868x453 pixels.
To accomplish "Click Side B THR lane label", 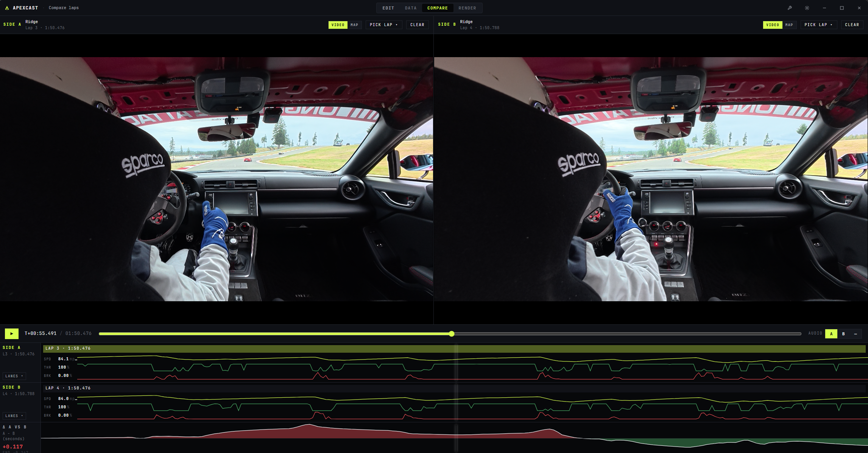I will coord(47,407).
